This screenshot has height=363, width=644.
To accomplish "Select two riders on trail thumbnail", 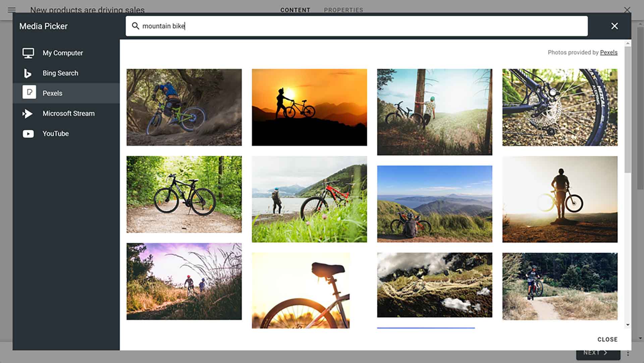I will pyautogui.click(x=183, y=281).
